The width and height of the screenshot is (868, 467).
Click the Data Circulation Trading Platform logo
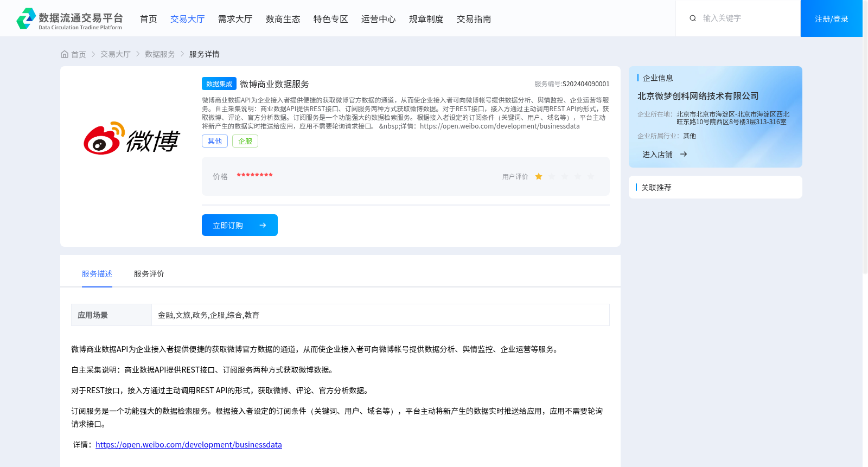(69, 19)
